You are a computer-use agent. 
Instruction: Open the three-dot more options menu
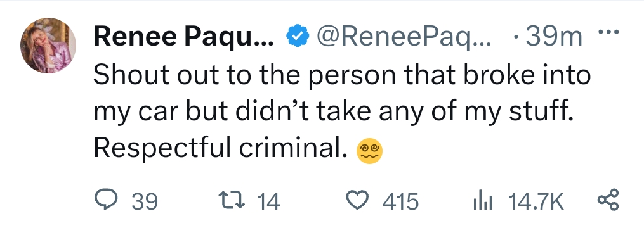[608, 31]
